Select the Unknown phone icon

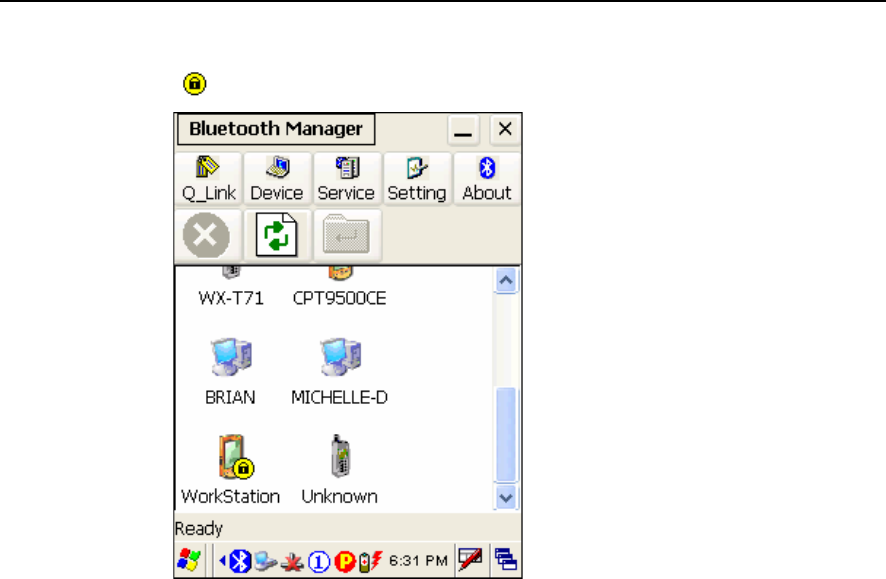[341, 456]
